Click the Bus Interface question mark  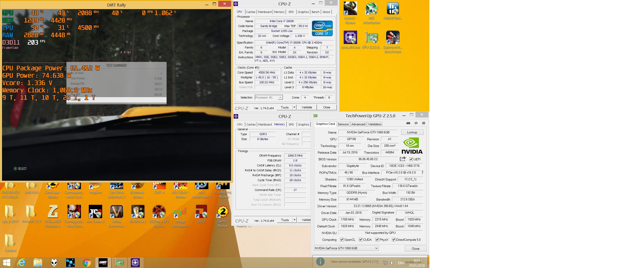[422, 173]
